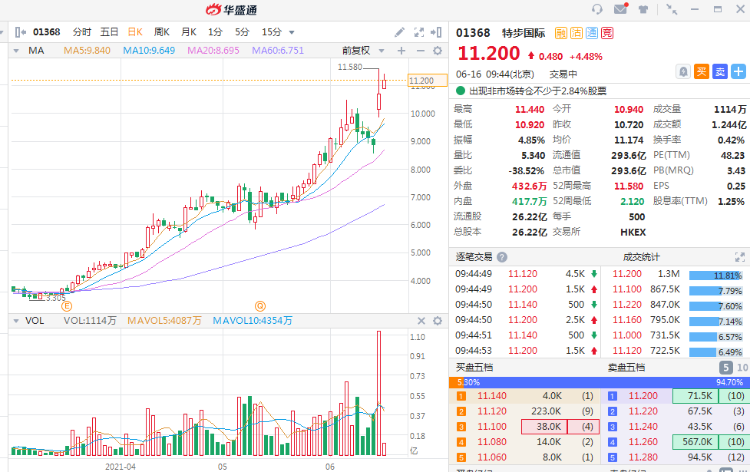Click the 成交统计 header
Screen dimensions: 750x472
click(641, 257)
